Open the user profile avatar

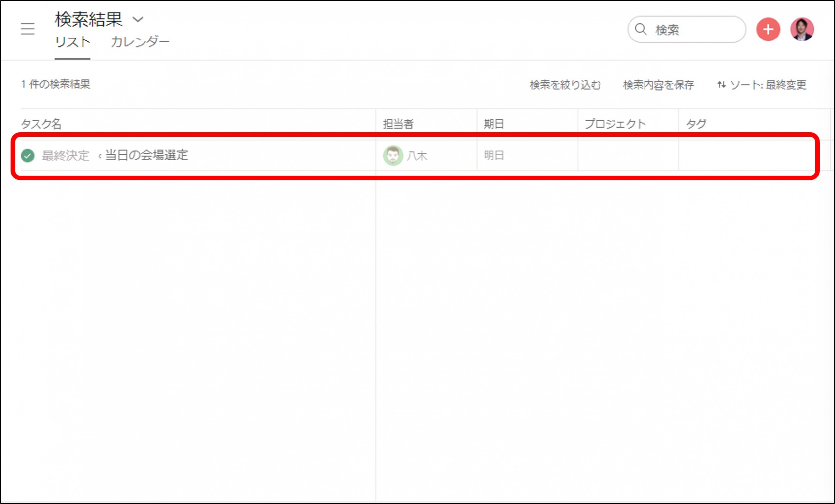pos(802,29)
